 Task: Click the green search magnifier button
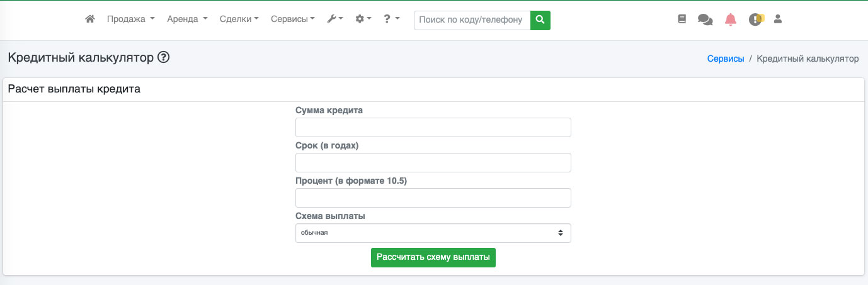(540, 20)
